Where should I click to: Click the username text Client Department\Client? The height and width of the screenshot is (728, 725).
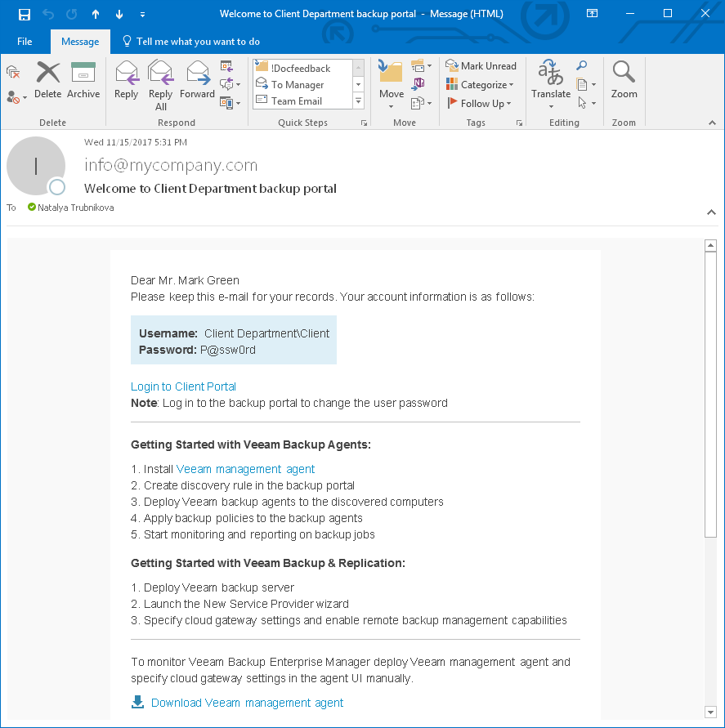[x=266, y=333]
